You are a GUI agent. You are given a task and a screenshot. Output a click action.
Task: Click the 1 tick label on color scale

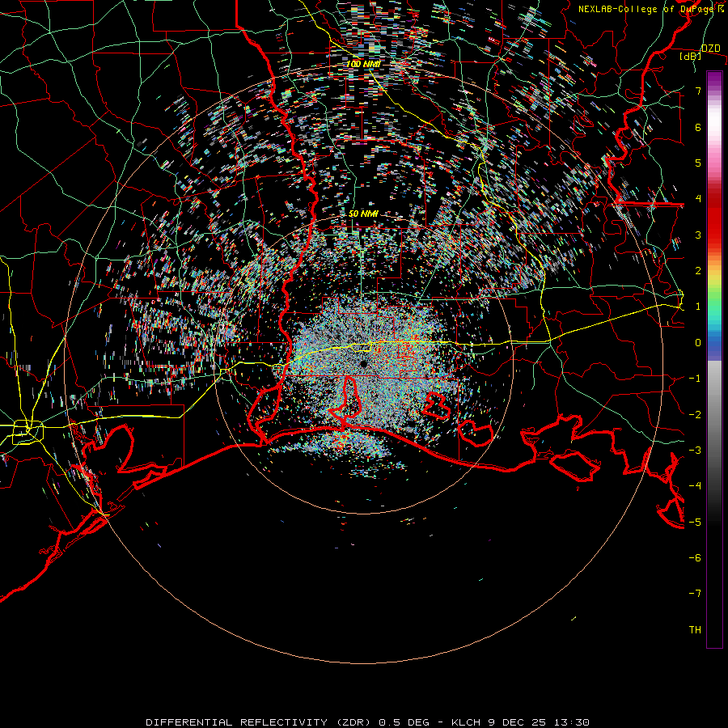pyautogui.click(x=698, y=307)
